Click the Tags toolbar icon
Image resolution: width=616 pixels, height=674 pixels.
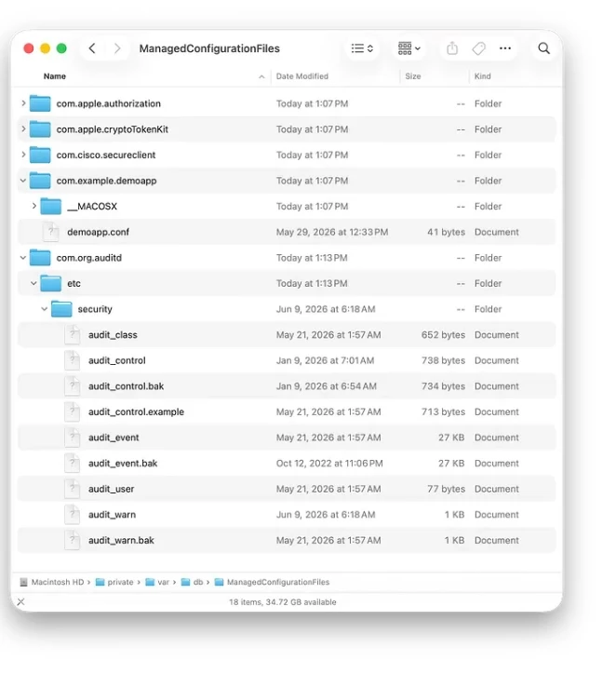[478, 48]
